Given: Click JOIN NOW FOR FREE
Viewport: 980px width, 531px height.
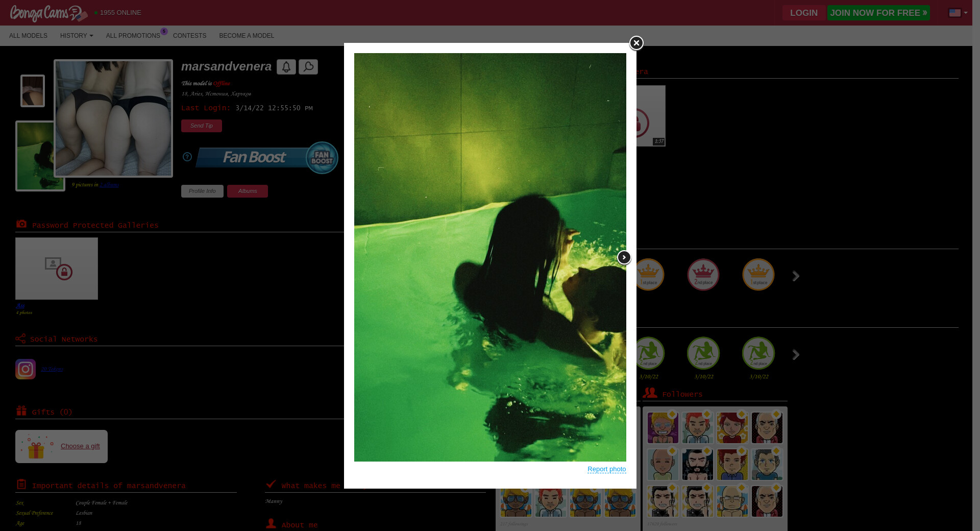Looking at the screenshot, I should pos(878,13).
